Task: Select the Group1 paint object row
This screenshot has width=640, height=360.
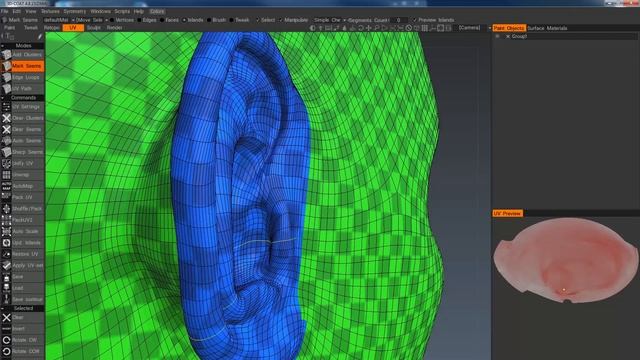Action: [565, 36]
